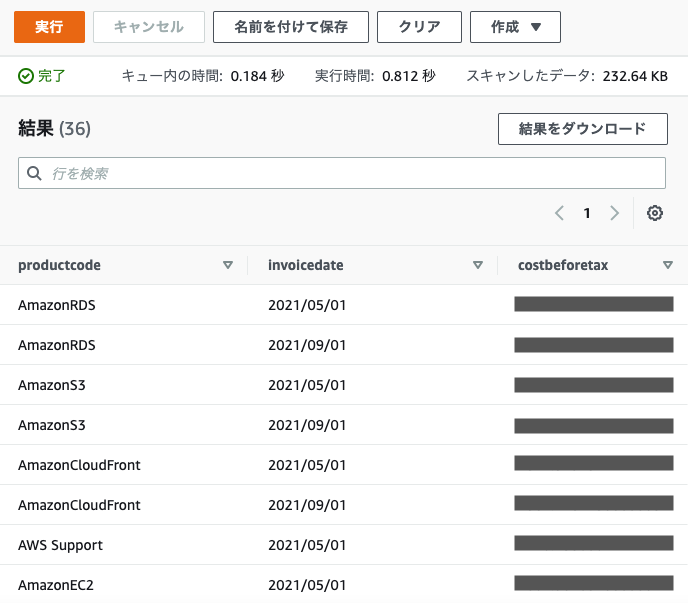This screenshot has width=688, height=603.
Task: Click 名前を付けて保存 button
Action: coord(290,27)
